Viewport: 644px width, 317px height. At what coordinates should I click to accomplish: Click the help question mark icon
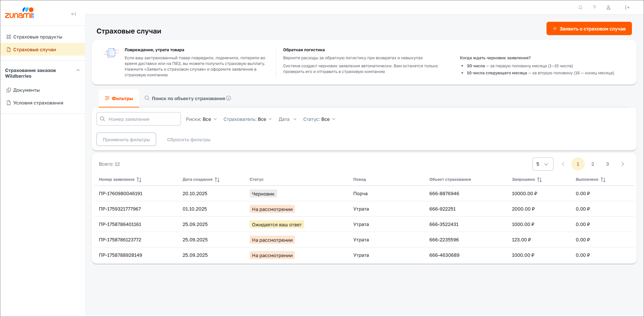pos(594,7)
